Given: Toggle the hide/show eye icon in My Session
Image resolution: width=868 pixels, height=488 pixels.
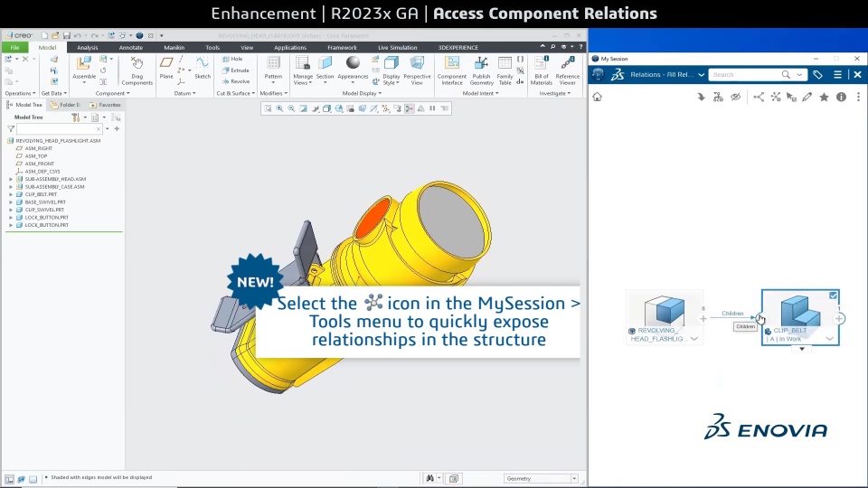Looking at the screenshot, I should pos(735,97).
